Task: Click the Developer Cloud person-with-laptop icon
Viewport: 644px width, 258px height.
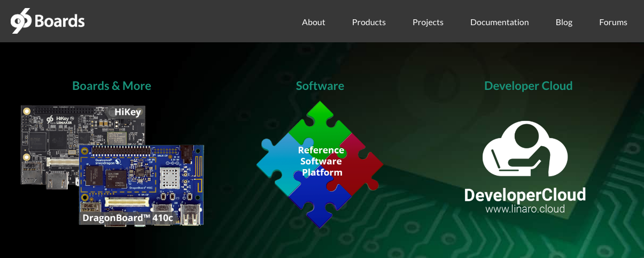Action: 525,148
